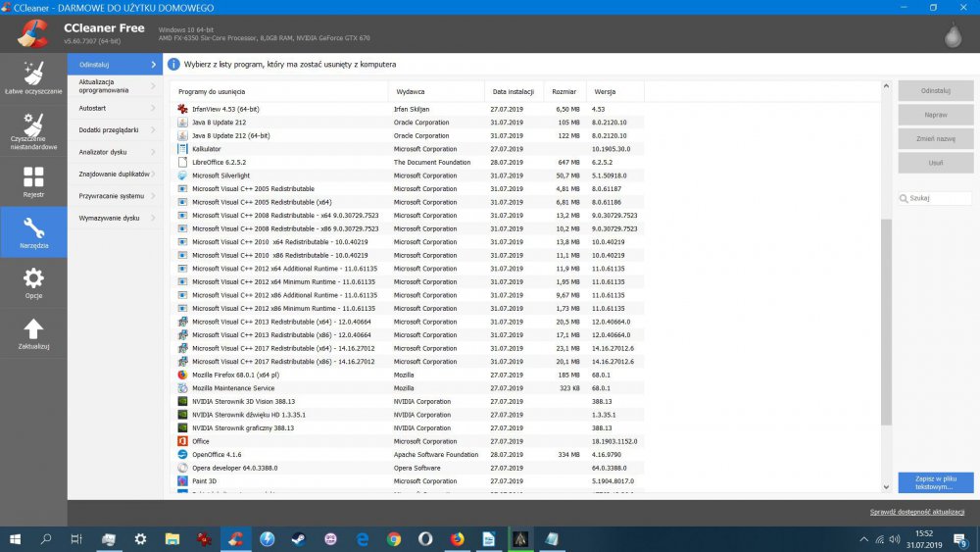Click LibreOffice 6.2.5.2 document icon
The height and width of the screenshot is (552, 980).
tap(182, 162)
